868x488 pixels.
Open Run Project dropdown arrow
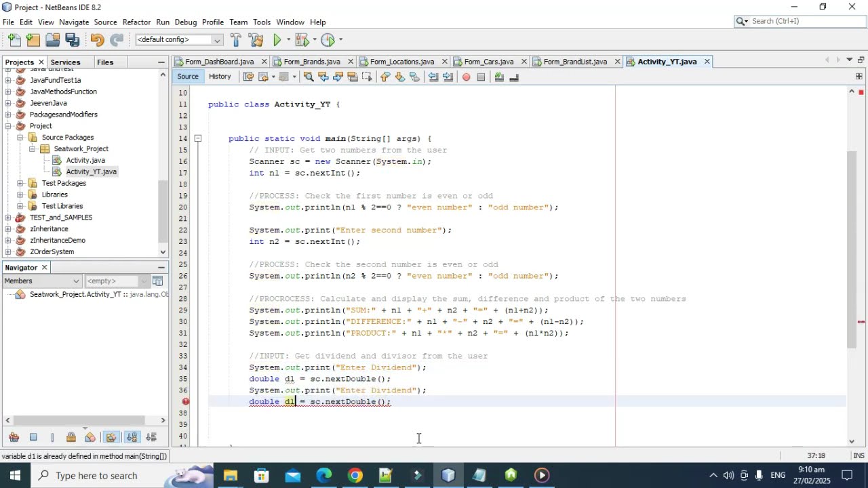pyautogui.click(x=288, y=40)
